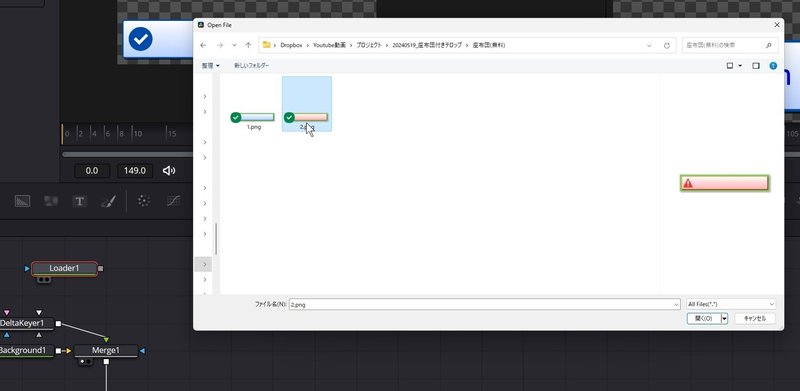Click the キャンセル button
This screenshot has width=800, height=391.
pos(755,319)
